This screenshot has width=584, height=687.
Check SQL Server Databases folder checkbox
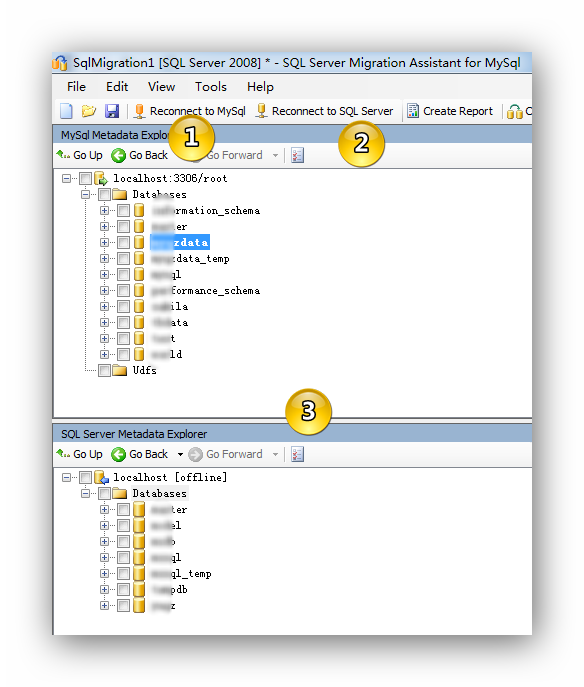coord(104,494)
